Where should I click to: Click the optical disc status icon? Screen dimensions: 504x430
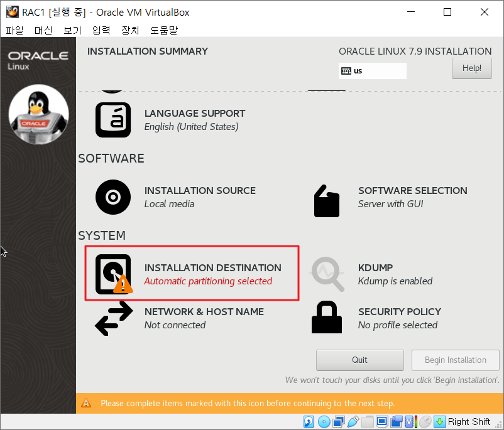(324, 422)
